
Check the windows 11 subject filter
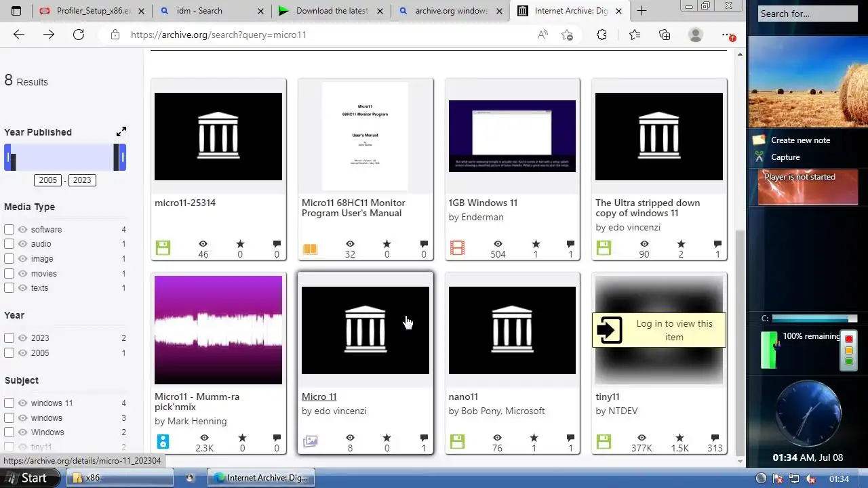tap(9, 403)
